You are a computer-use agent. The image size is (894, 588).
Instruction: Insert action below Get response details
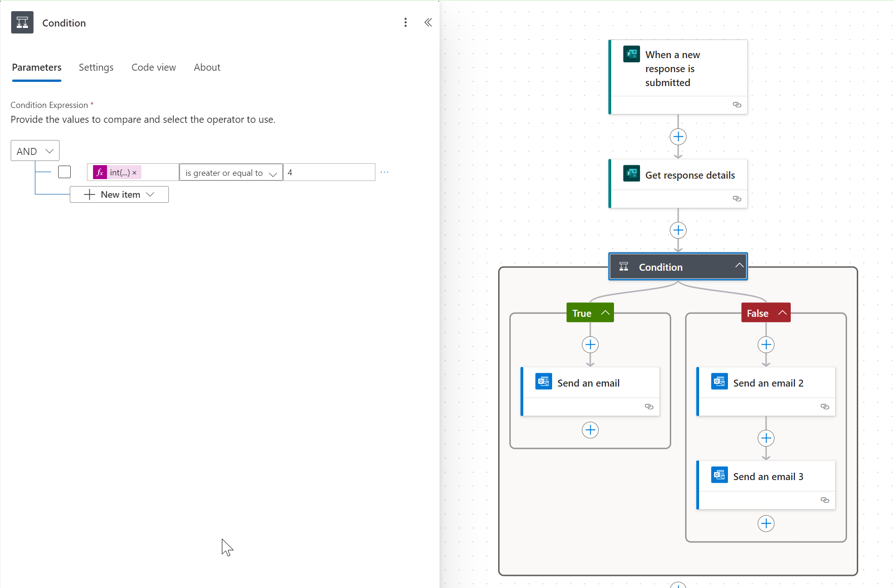click(x=678, y=230)
